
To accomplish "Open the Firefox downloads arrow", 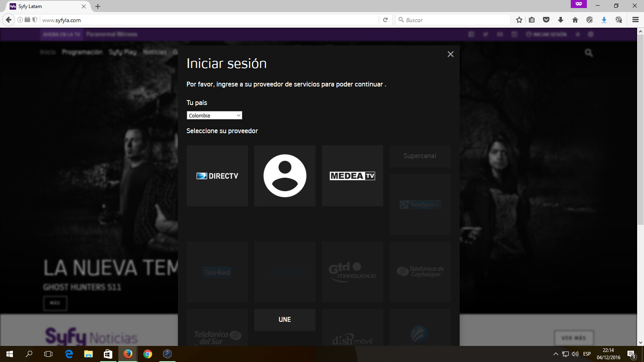I will (x=561, y=20).
